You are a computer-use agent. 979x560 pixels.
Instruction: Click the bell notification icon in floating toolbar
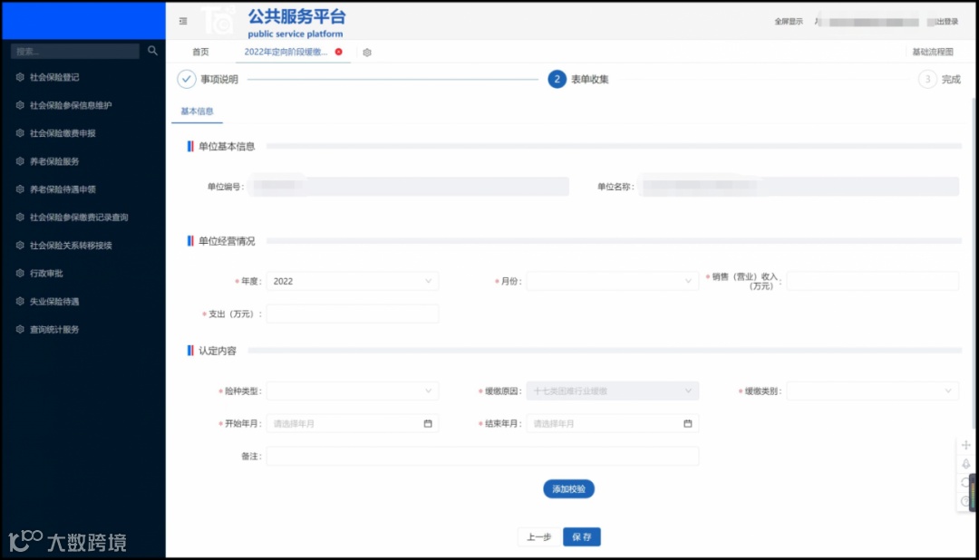pos(966,464)
